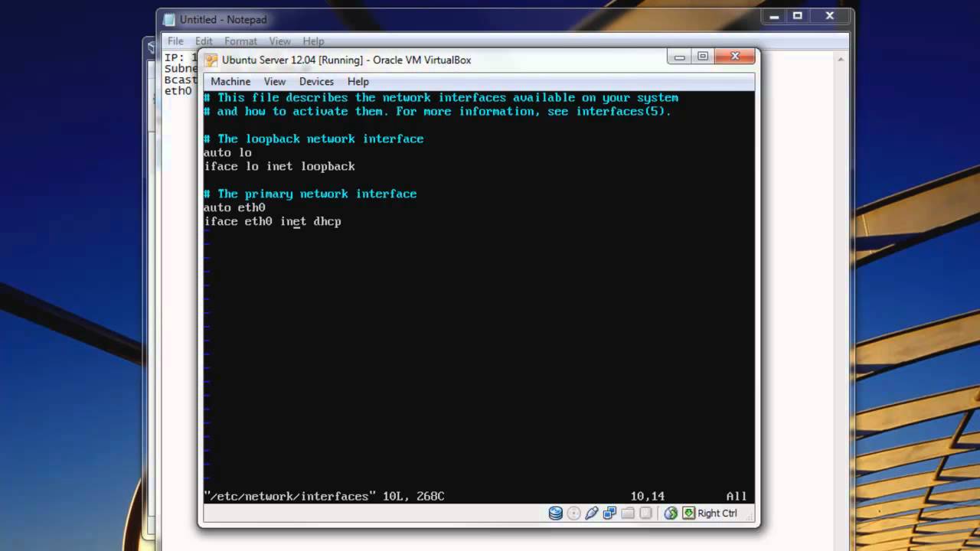Click the "/etc/network/interfaces" filename in vim status
This screenshot has height=551, width=980.
(290, 497)
